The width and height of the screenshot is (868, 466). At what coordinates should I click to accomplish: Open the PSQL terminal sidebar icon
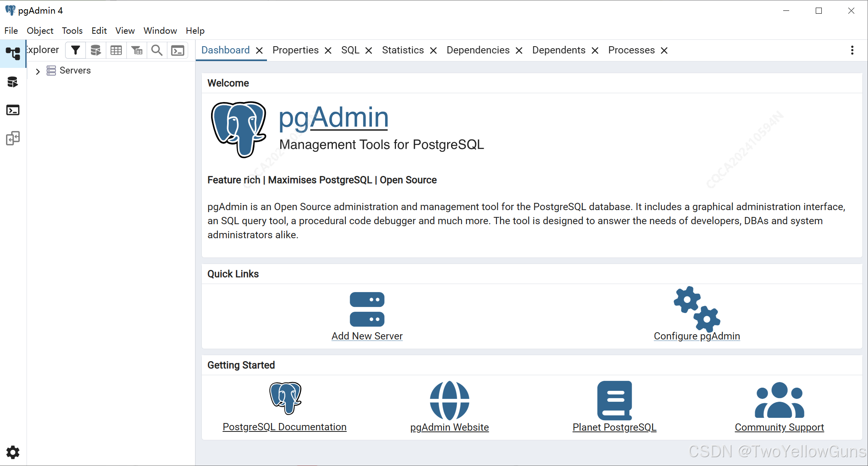[13, 110]
